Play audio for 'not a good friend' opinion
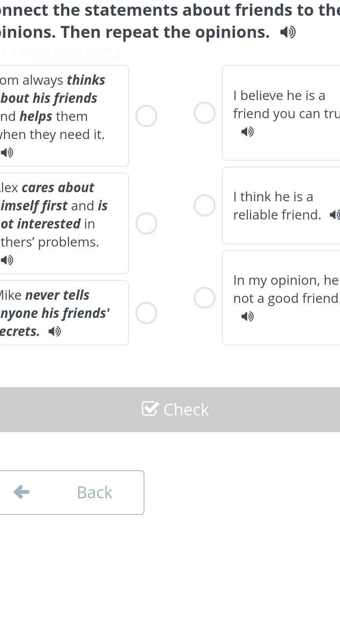The image size is (340, 644). click(x=247, y=316)
